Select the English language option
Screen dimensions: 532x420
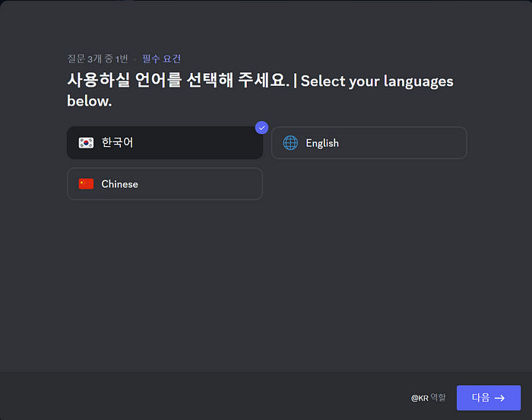(x=369, y=143)
